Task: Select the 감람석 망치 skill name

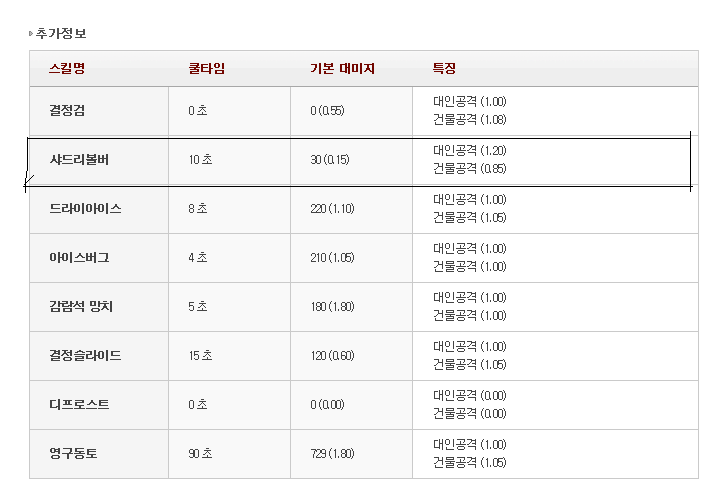Action: click(81, 307)
